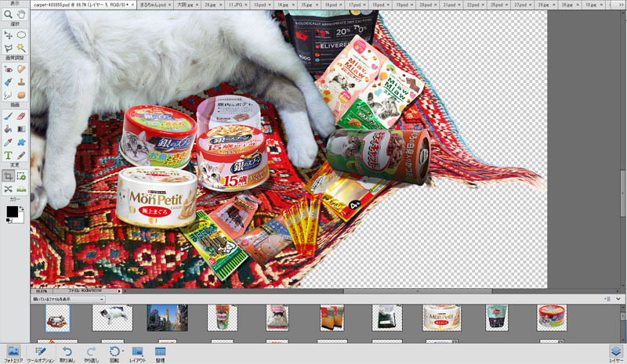Click 取り消し undo button

[x=67, y=354]
